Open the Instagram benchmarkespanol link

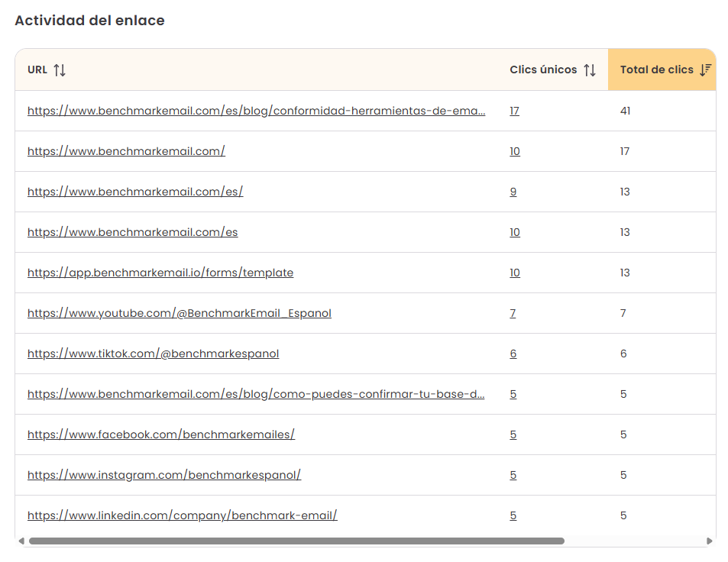164,475
